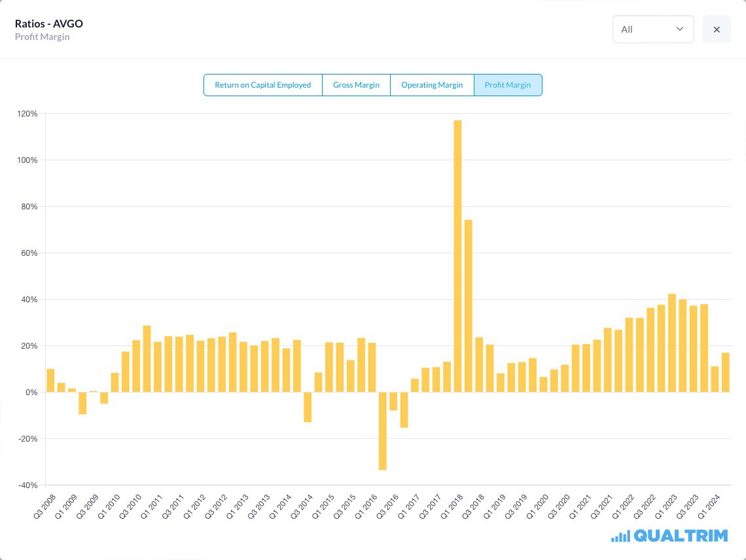This screenshot has height=560, width=746.
Task: Select the negative bar above Q3 2014 label
Action: [308, 407]
